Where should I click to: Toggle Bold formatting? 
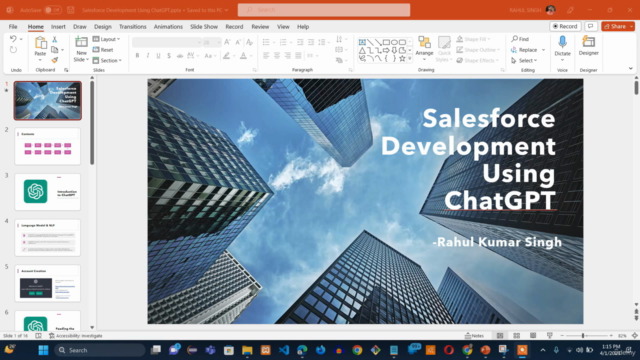coord(137,56)
